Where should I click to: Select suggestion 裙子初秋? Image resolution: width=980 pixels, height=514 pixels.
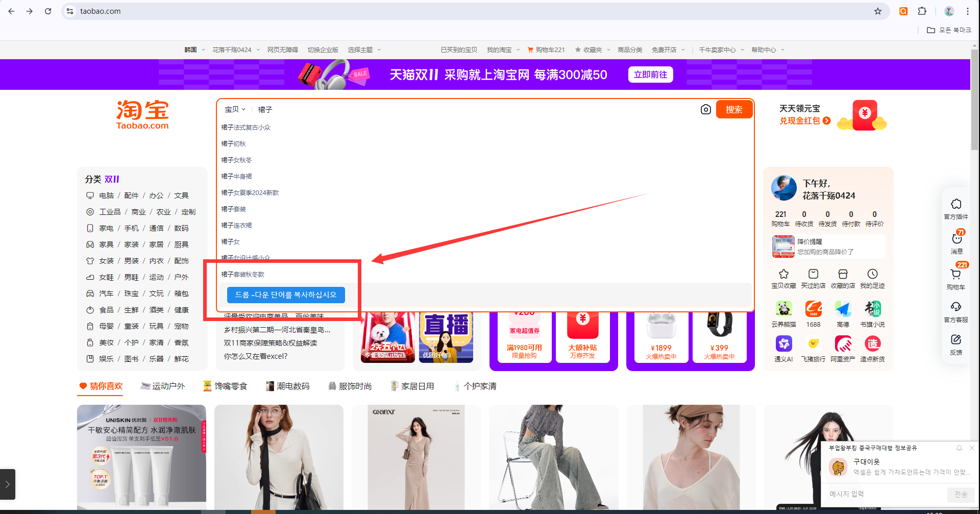pos(234,143)
